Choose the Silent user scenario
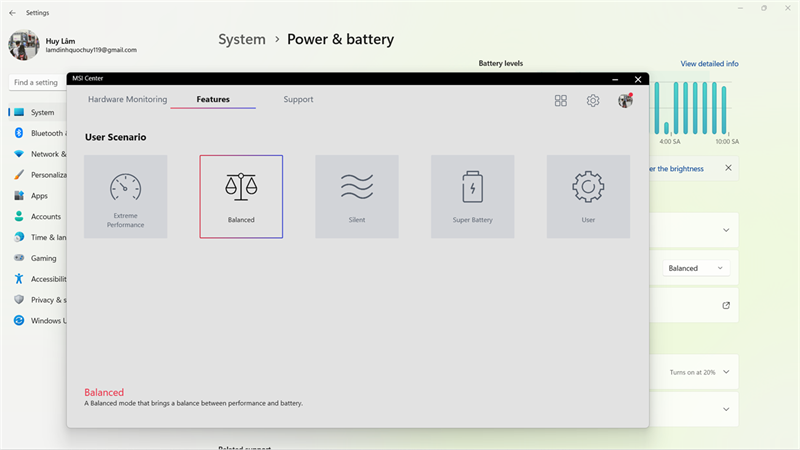 click(357, 196)
